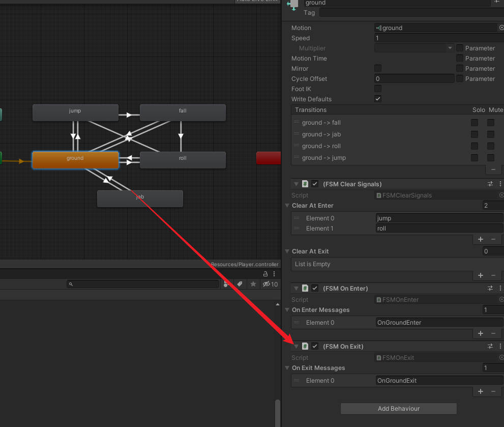Click the Speed value field
The height and width of the screenshot is (427, 504).
(x=439, y=38)
